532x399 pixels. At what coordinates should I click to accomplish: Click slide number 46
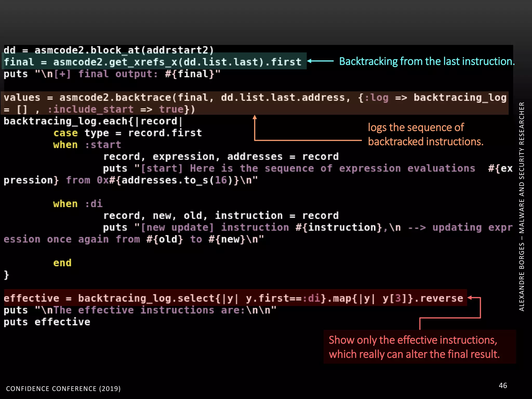503,385
